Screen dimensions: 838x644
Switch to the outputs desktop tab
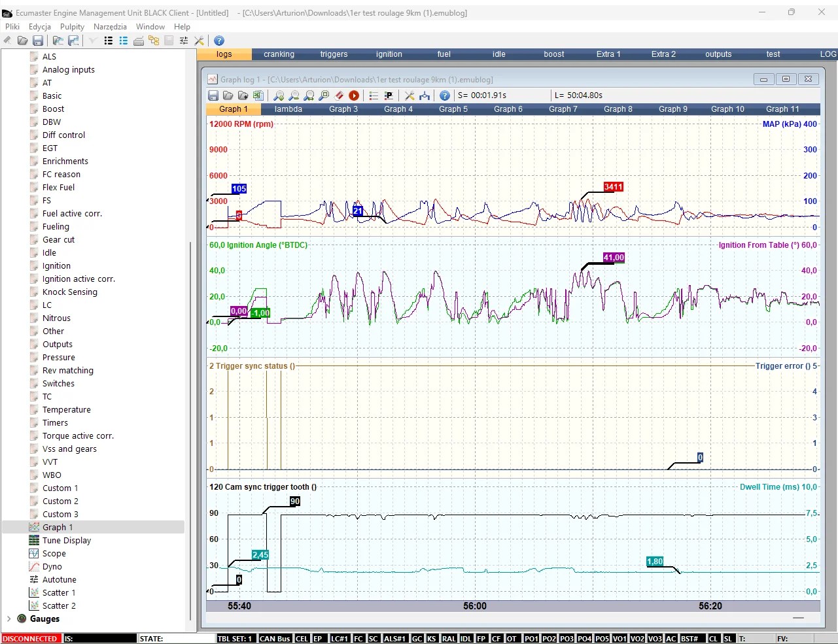[x=718, y=54]
